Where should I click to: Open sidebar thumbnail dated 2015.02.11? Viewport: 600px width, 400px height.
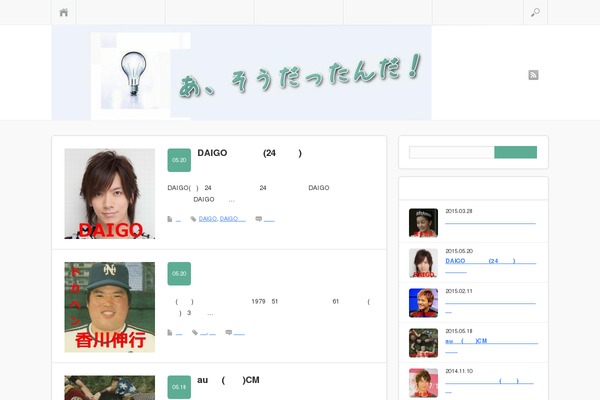point(423,303)
